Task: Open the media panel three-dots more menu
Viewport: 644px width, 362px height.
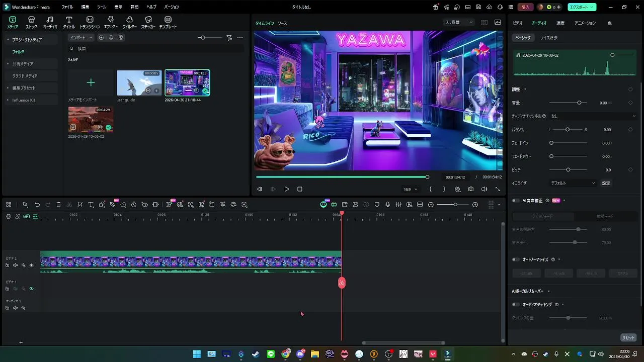Action: tap(240, 38)
